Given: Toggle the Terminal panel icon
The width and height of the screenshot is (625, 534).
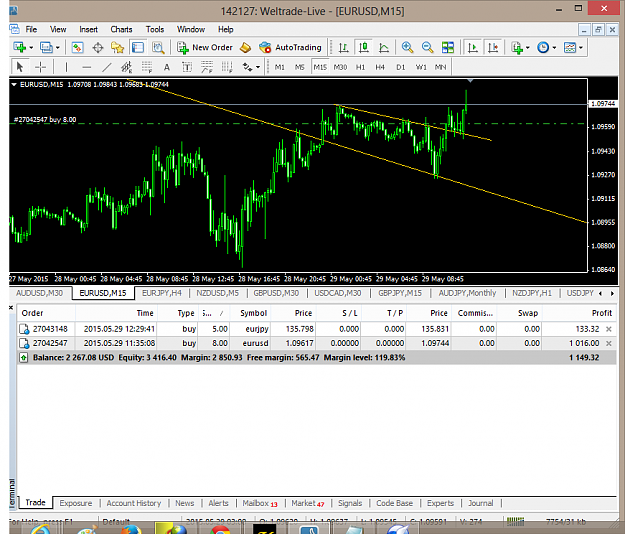Looking at the screenshot, I should coord(138,47).
